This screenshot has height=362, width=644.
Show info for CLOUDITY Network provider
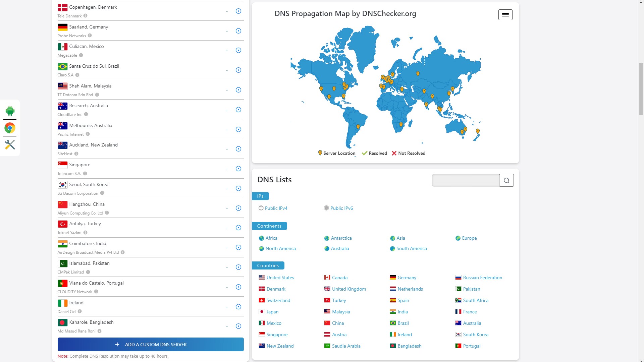point(96,292)
